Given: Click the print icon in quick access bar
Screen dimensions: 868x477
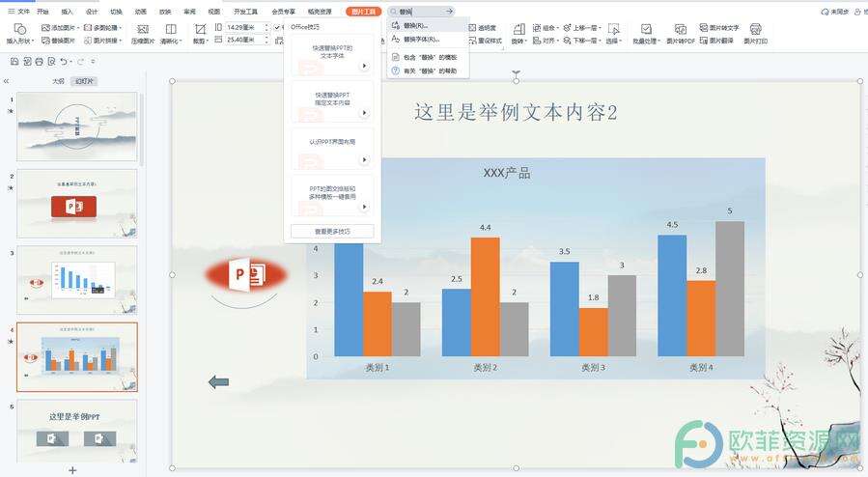Looking at the screenshot, I should (39, 62).
